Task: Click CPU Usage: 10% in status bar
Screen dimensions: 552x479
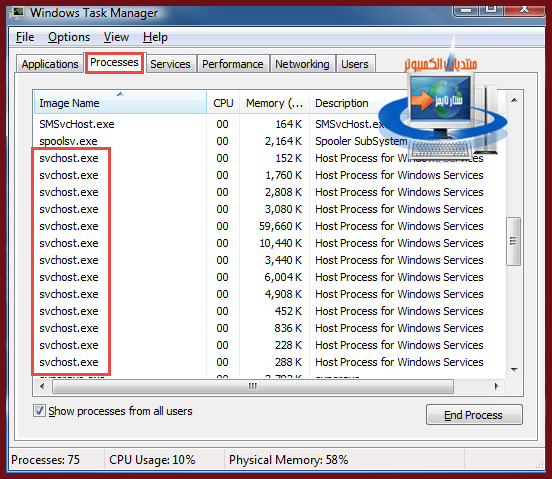Action: point(152,460)
